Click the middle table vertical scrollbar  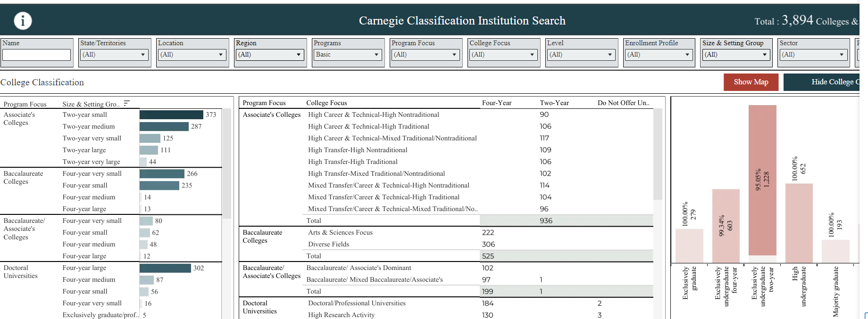tap(658, 154)
